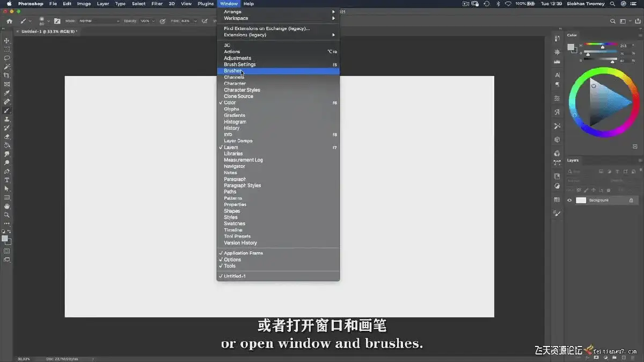Expand the Workspace submenu
This screenshot has width=644, height=362.
tap(278, 18)
